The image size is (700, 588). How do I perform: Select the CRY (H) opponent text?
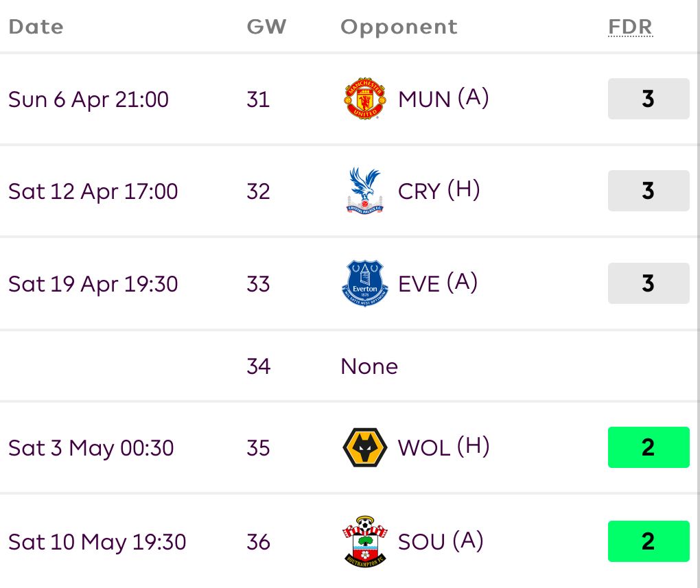click(439, 191)
